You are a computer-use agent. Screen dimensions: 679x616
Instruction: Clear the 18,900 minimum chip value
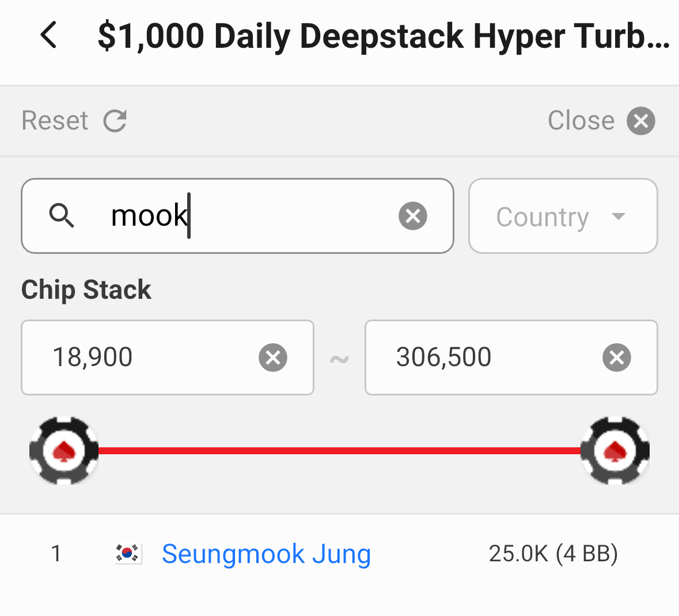[273, 358]
